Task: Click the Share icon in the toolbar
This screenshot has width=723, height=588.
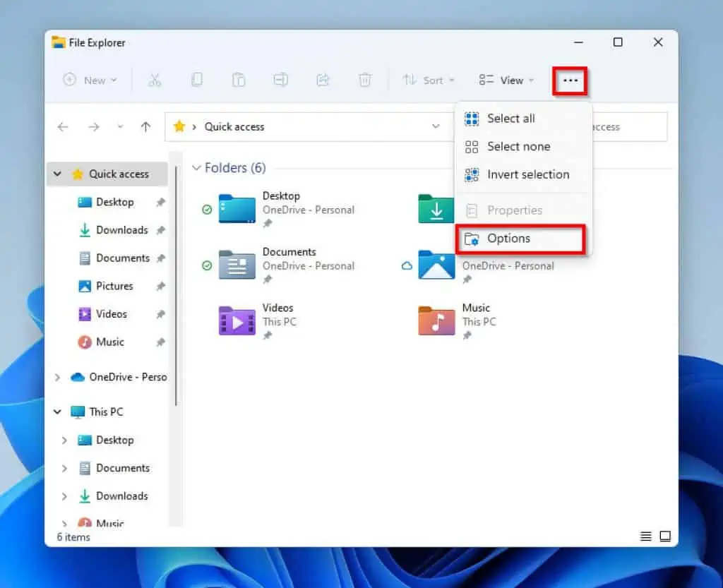Action: click(323, 80)
